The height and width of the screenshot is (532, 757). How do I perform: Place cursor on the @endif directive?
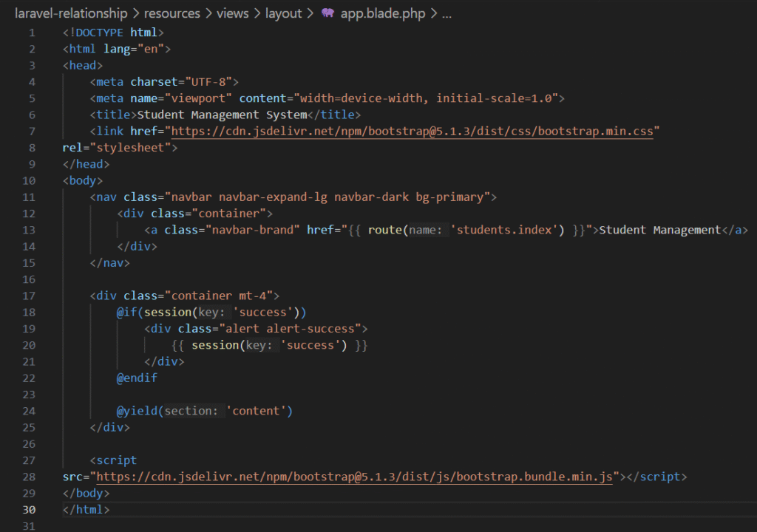(x=137, y=378)
